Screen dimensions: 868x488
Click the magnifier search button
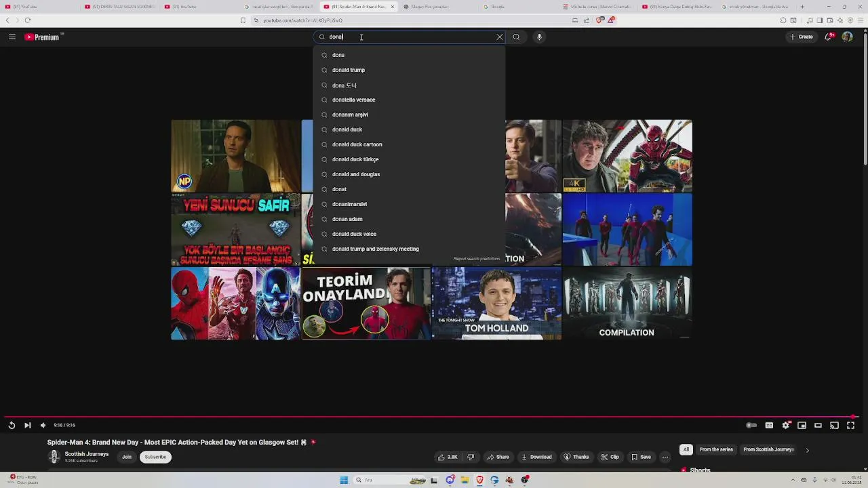point(516,37)
